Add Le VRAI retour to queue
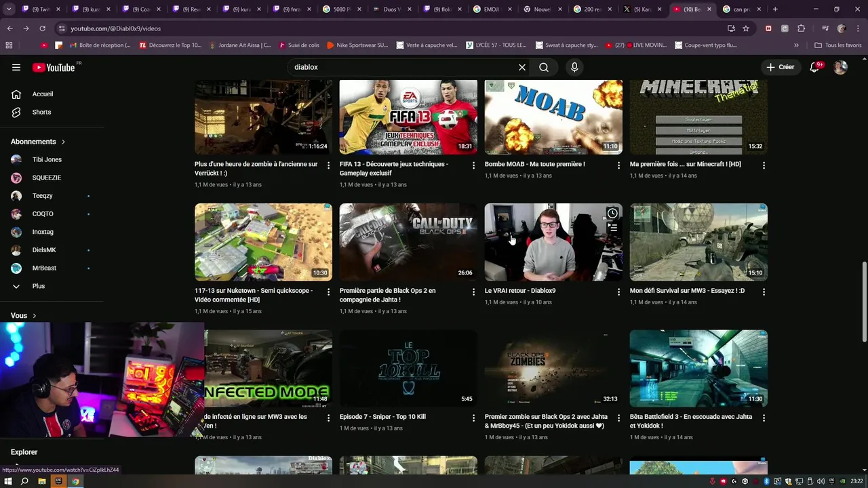Screen dimensions: 868x488 (x=612, y=229)
